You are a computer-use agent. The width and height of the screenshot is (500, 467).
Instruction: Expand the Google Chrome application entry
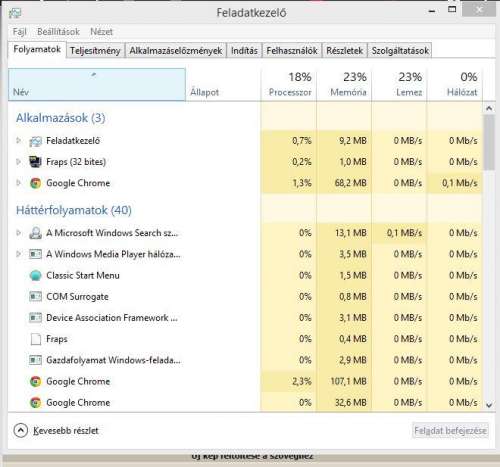click(19, 183)
